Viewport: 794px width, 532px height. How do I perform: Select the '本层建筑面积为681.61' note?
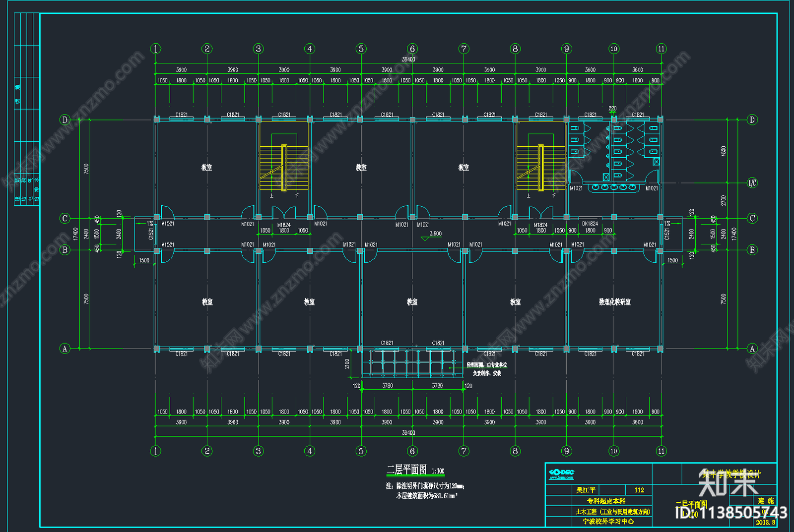[x=427, y=495]
